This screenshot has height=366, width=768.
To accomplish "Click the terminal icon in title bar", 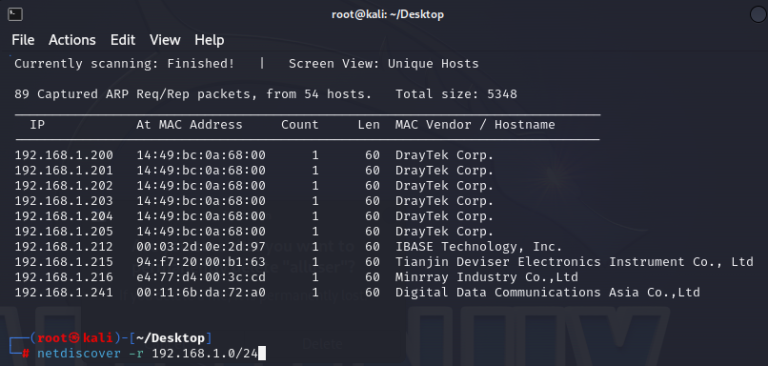I will pyautogui.click(x=15, y=15).
